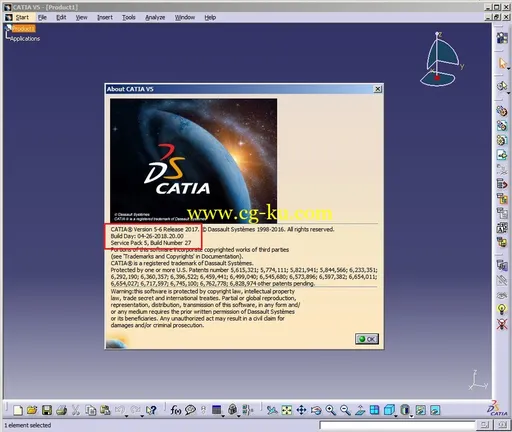The image size is (512, 432).
Task: Click the DS CATIA logo icon at bottom right
Action: click(497, 409)
